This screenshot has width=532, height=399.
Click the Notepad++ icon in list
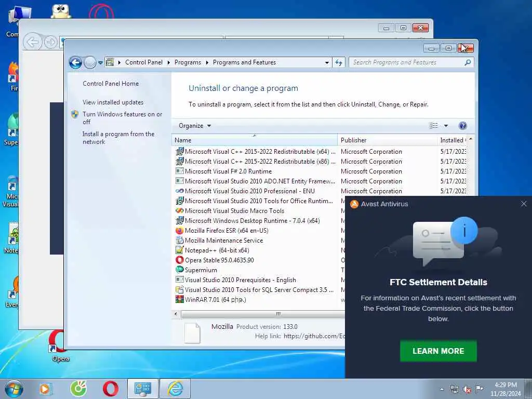179,250
